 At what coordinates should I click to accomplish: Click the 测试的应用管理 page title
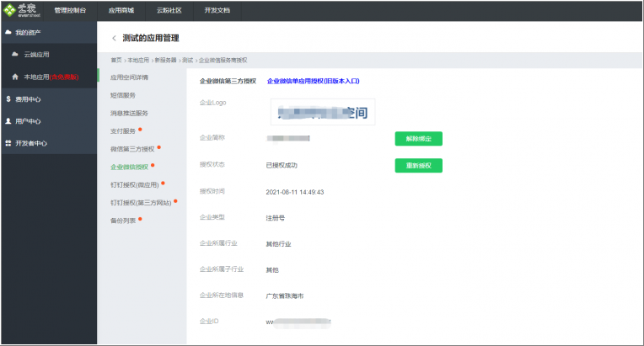click(x=151, y=38)
